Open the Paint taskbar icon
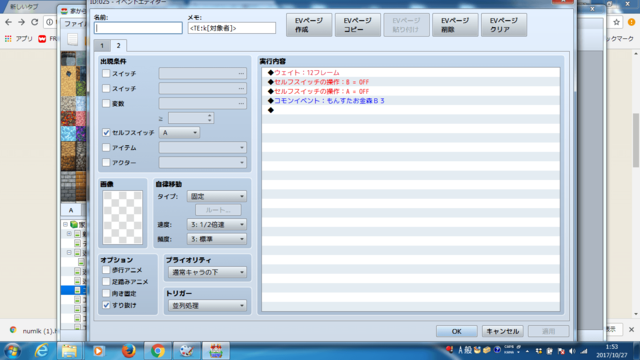The height and width of the screenshot is (360, 640). pyautogui.click(x=187, y=351)
